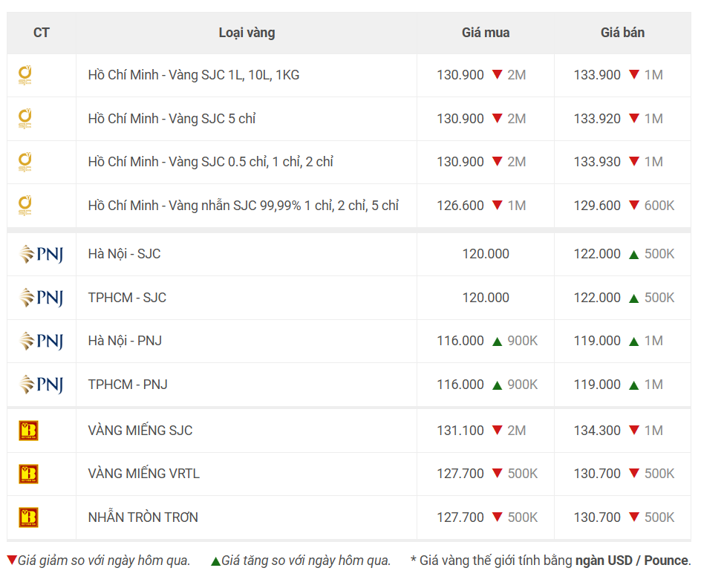Click TPHCM - SJC gold type label
The height and width of the screenshot is (588, 701).
(127, 298)
